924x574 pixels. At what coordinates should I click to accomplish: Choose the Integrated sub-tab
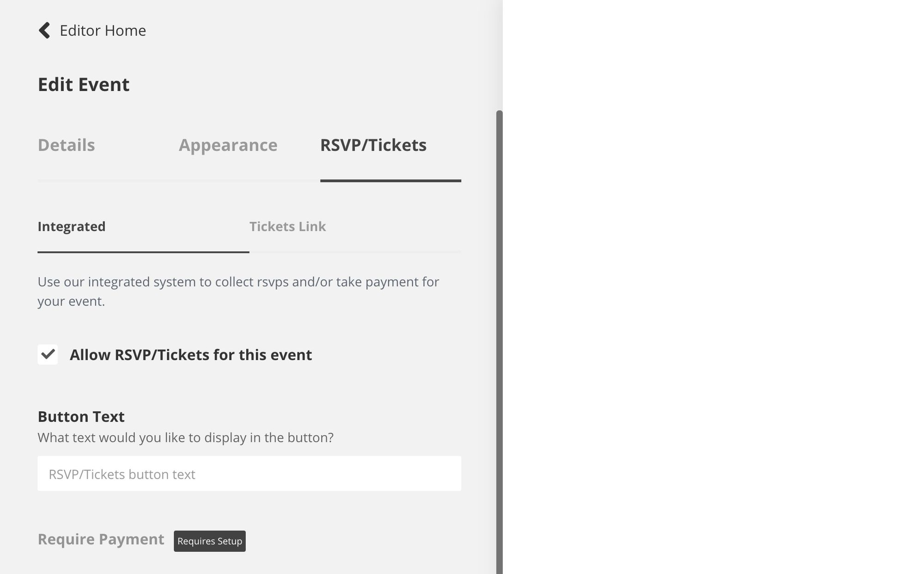pos(72,226)
